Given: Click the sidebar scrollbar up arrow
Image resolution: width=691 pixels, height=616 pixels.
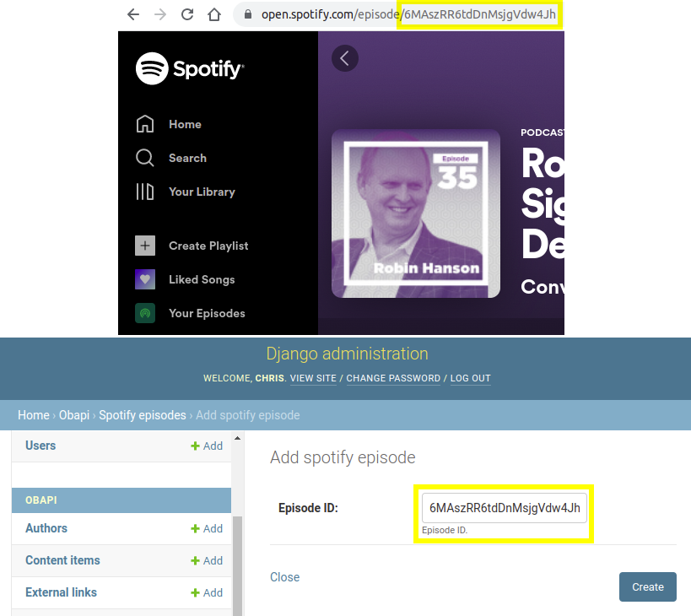Looking at the screenshot, I should click(238, 439).
